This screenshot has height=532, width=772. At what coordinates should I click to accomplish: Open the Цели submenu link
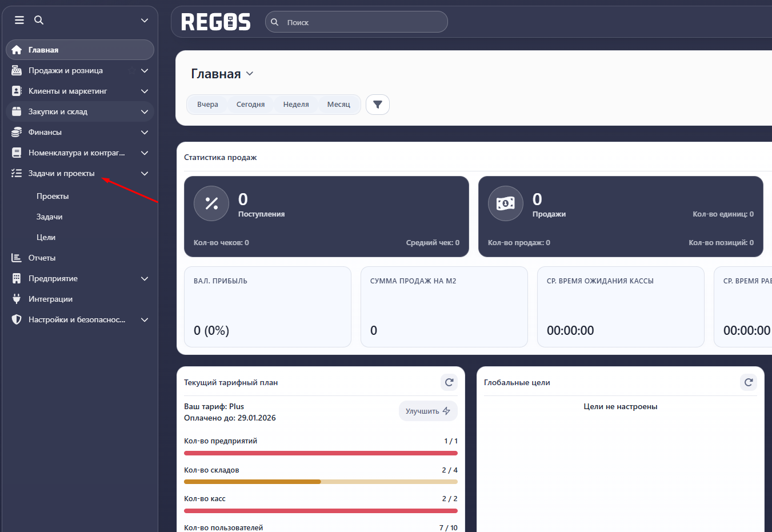[46, 237]
